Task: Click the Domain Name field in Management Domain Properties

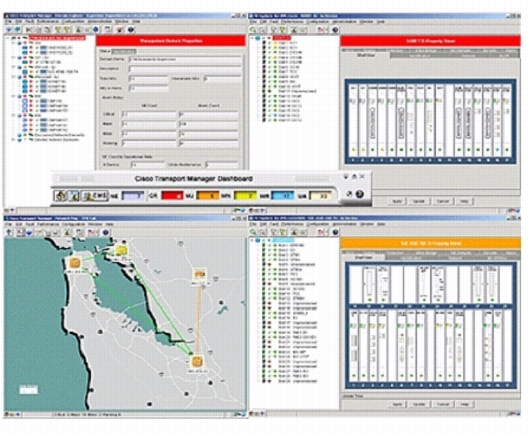Action: tap(185, 59)
